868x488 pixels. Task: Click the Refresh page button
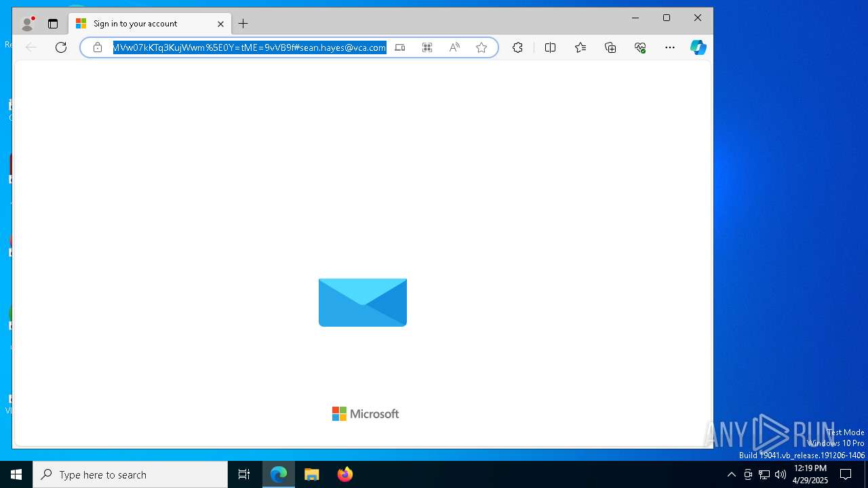click(x=61, y=47)
